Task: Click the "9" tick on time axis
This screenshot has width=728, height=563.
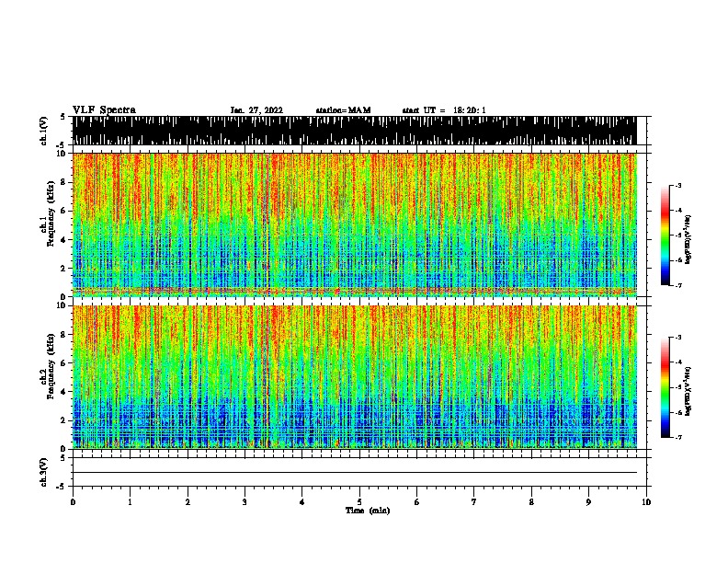Action: [x=588, y=502]
